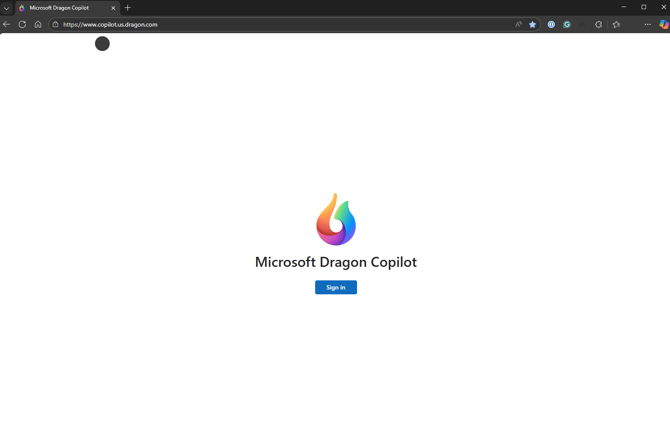Viewport: 670px width, 426px height.
Task: Click the address bar URL field
Action: 250,24
